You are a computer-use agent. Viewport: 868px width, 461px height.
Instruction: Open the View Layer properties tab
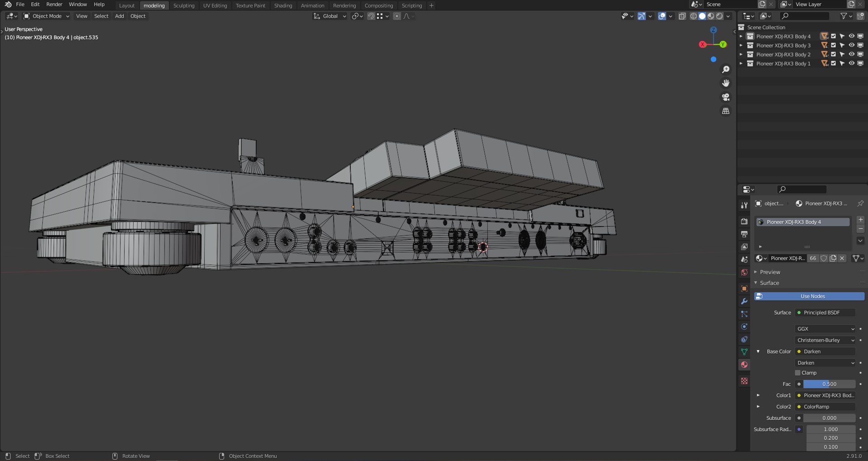744,247
